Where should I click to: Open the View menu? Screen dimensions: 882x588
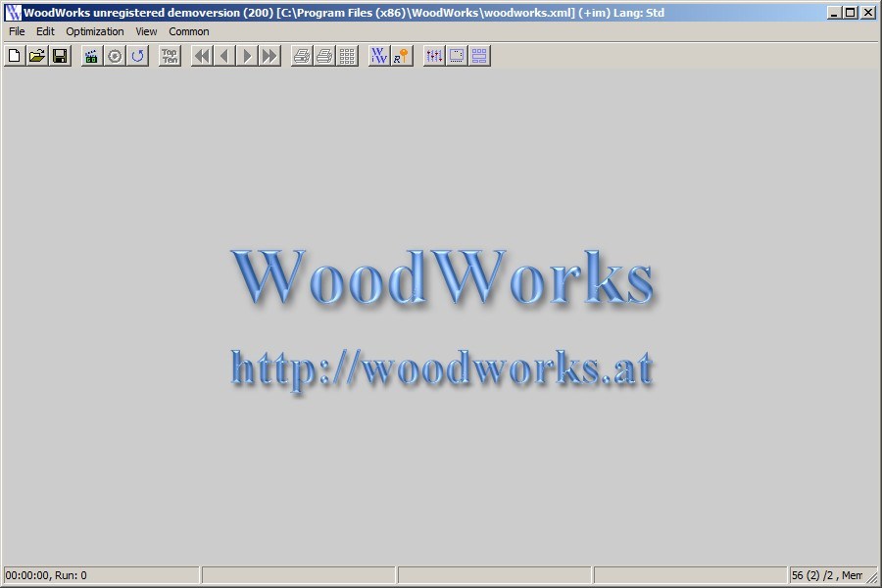(x=146, y=31)
